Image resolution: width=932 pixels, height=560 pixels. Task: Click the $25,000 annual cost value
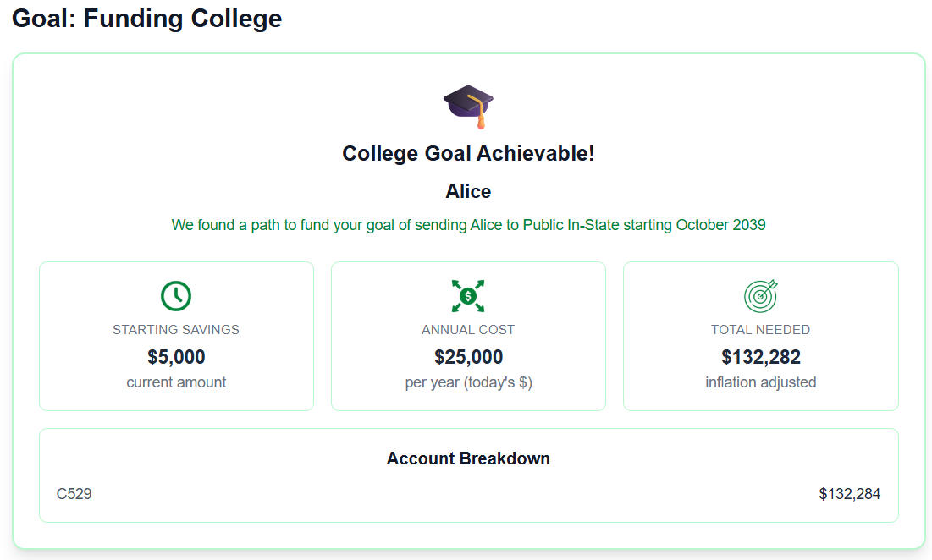point(468,357)
